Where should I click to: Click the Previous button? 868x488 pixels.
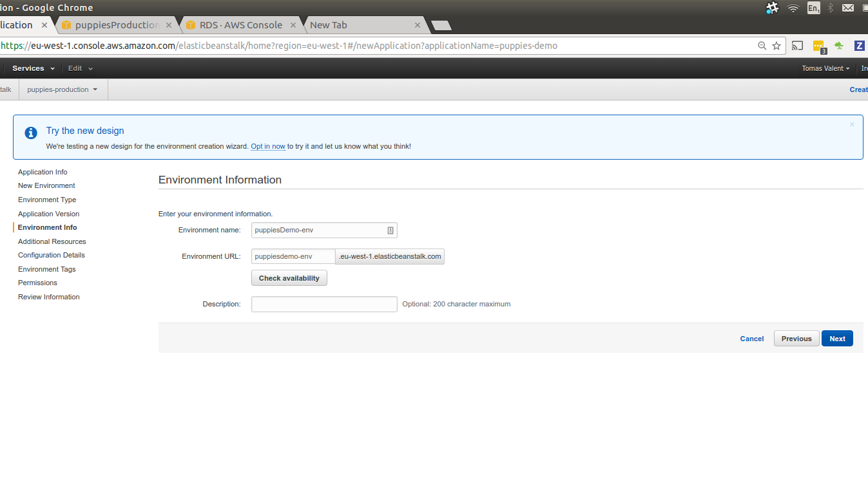(x=796, y=339)
